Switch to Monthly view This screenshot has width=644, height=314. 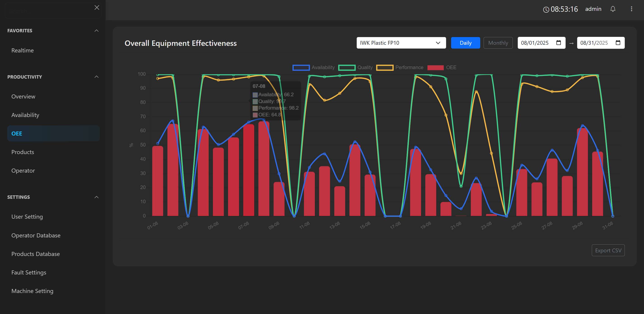(x=498, y=43)
